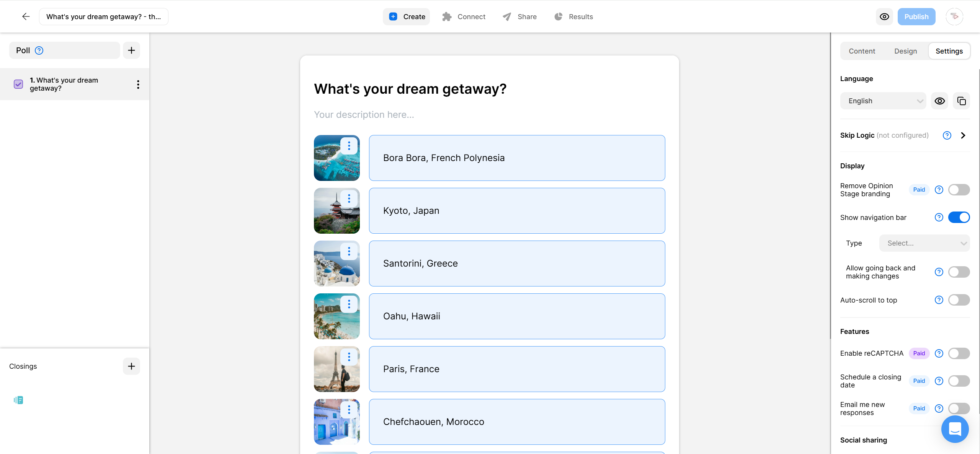Image resolution: width=980 pixels, height=454 pixels.
Task: Duplicate language settings with the copy icon
Action: (x=961, y=101)
